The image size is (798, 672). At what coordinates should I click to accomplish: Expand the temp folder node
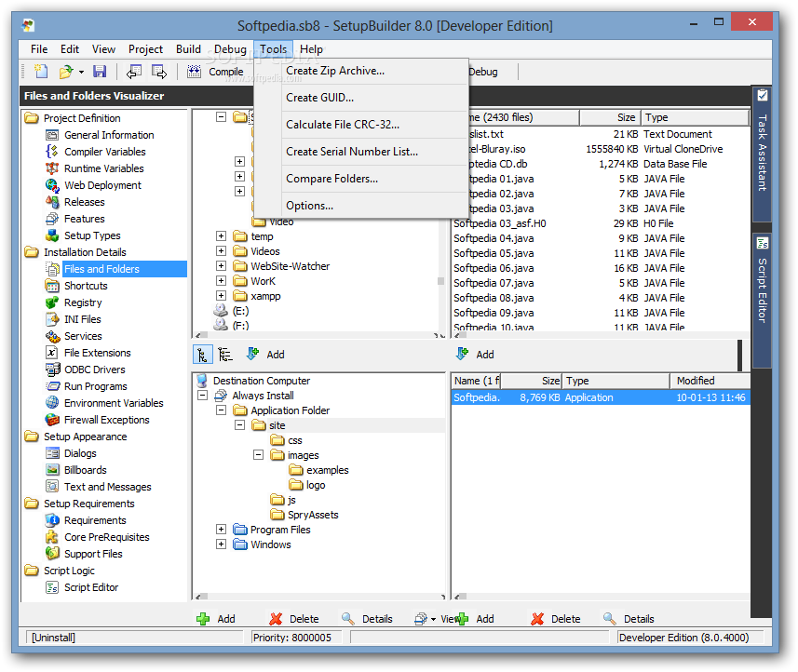[x=221, y=236]
